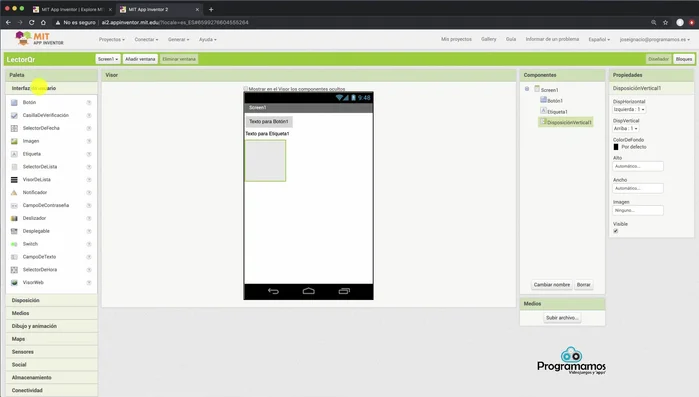Expand the Disposición palette section
699x397 pixels.
point(52,300)
